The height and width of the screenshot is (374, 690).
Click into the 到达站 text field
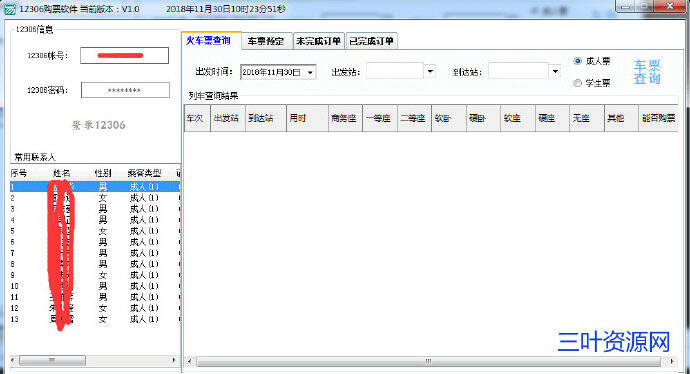point(518,71)
